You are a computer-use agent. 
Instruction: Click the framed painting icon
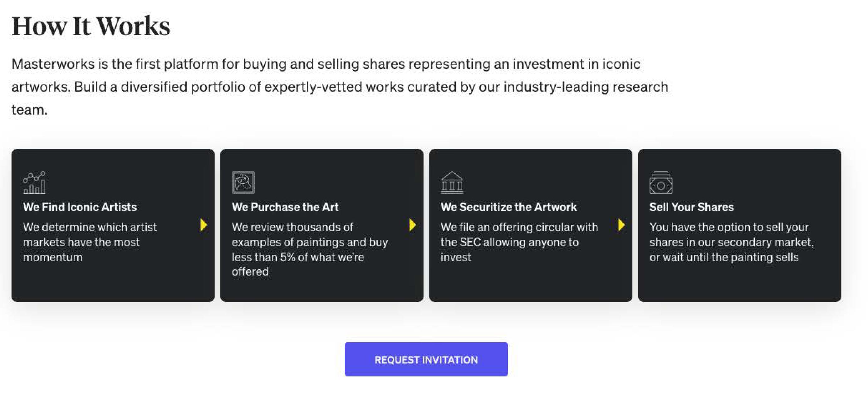[x=243, y=183]
